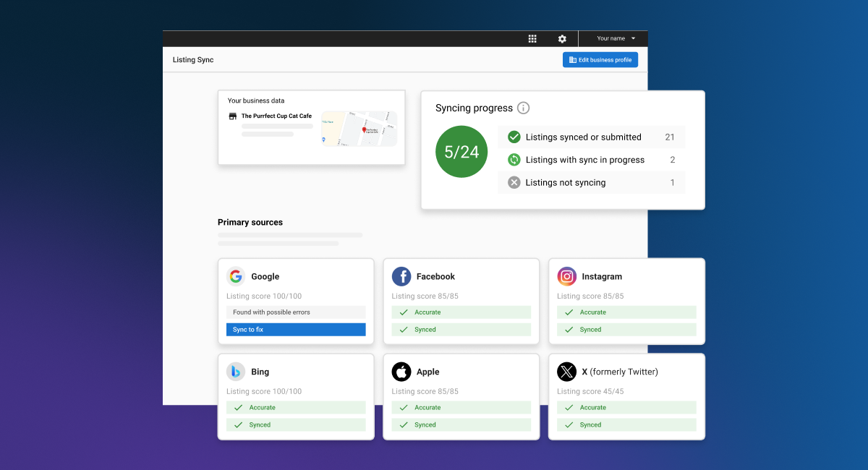The width and height of the screenshot is (868, 470).
Task: Click the Listing Sync page title
Action: 193,60
